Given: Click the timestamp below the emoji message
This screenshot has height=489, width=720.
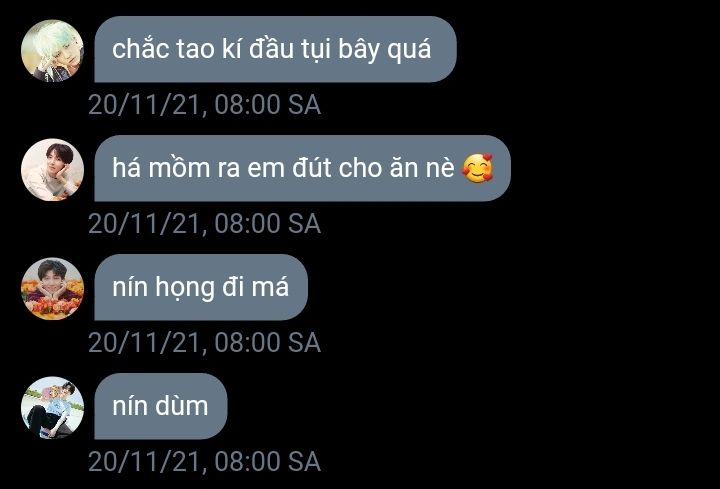Looking at the screenshot, I should 204,224.
